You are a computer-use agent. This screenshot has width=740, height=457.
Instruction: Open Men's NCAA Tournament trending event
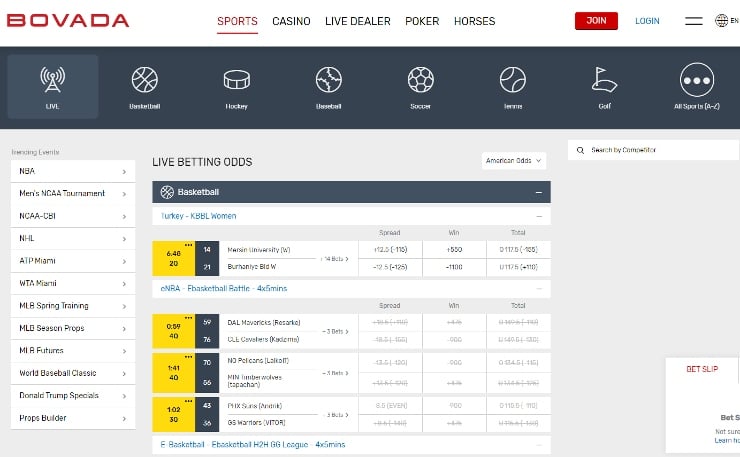coord(73,194)
